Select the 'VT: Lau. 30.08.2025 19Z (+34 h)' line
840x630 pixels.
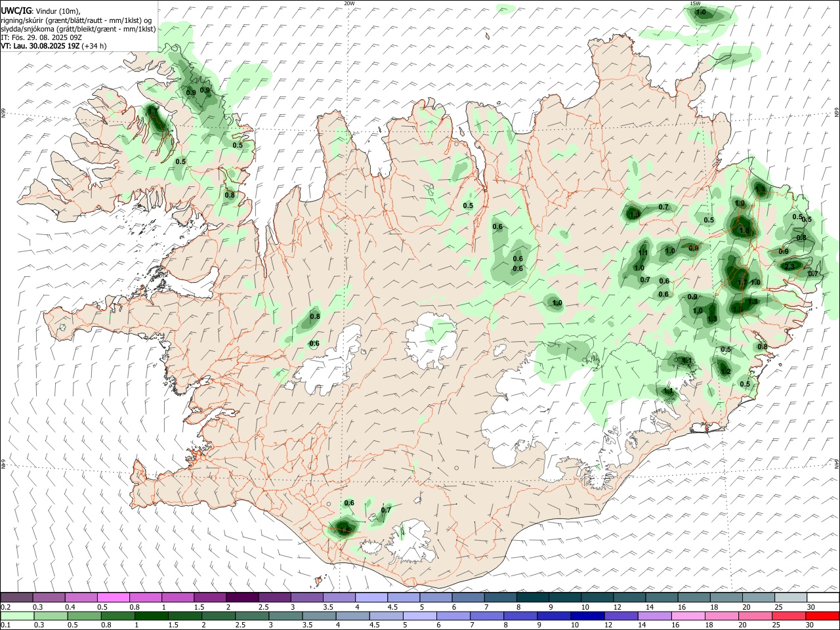point(54,46)
